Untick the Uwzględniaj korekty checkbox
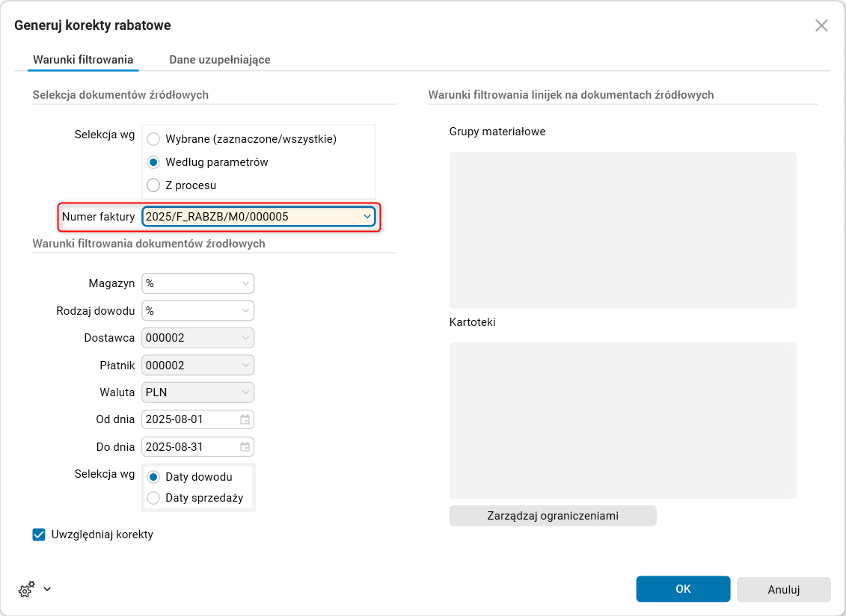 pyautogui.click(x=40, y=535)
